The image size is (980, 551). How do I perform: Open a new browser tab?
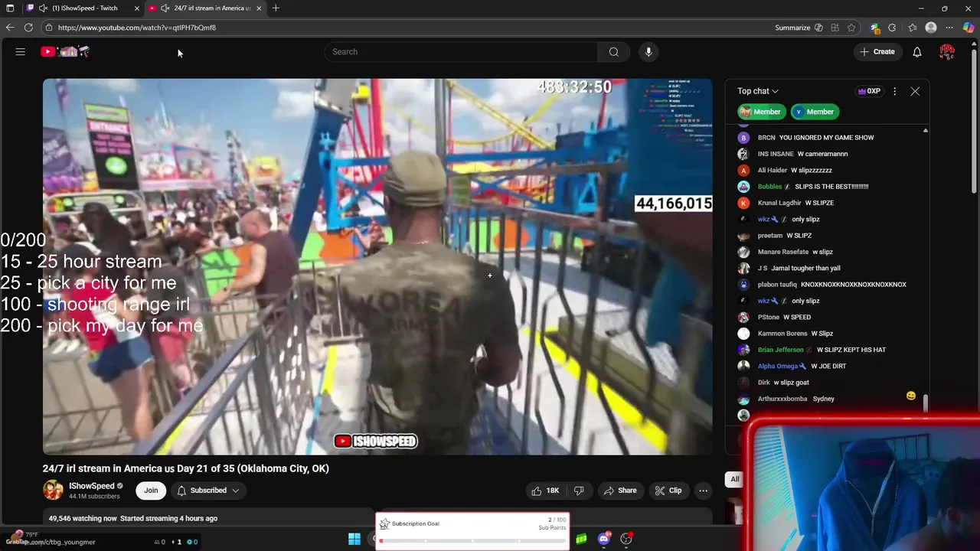tap(276, 8)
